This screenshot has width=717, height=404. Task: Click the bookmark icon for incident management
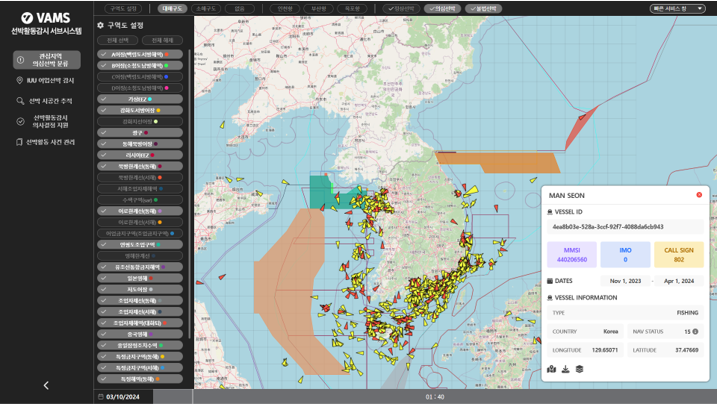pos(19,142)
